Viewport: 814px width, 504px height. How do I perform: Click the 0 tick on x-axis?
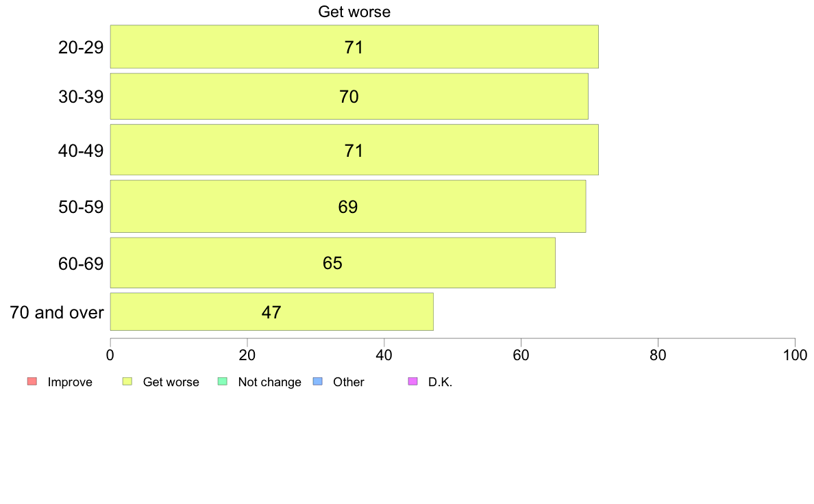[110, 355]
